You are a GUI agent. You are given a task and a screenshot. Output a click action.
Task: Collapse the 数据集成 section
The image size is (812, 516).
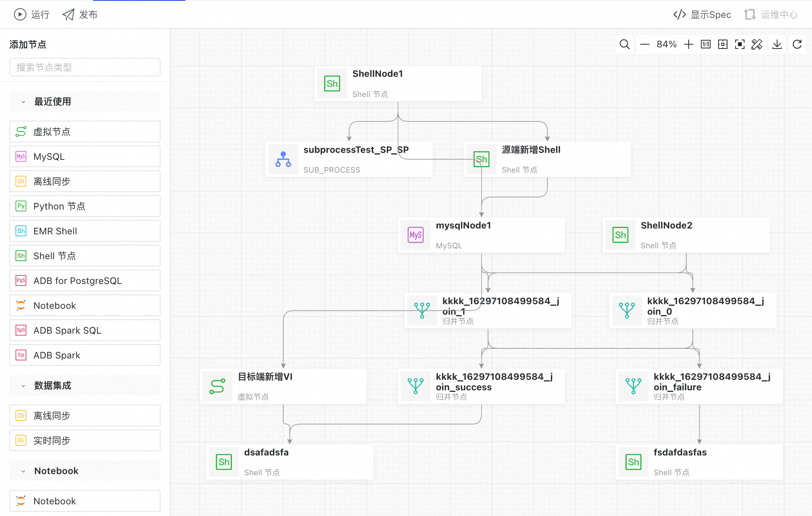click(x=23, y=386)
